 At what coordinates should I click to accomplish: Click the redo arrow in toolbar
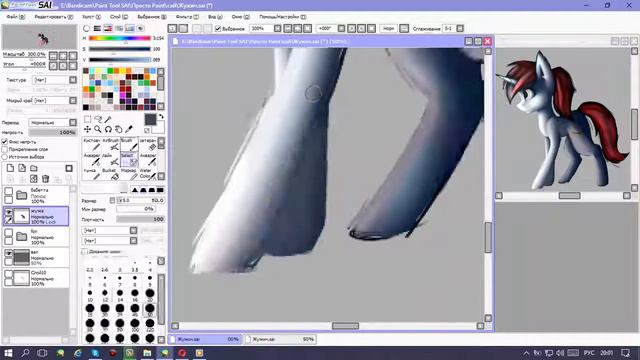click(183, 29)
